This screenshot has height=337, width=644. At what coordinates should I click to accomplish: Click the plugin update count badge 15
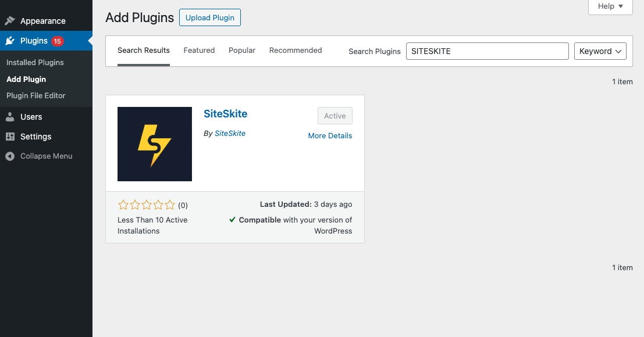[57, 41]
